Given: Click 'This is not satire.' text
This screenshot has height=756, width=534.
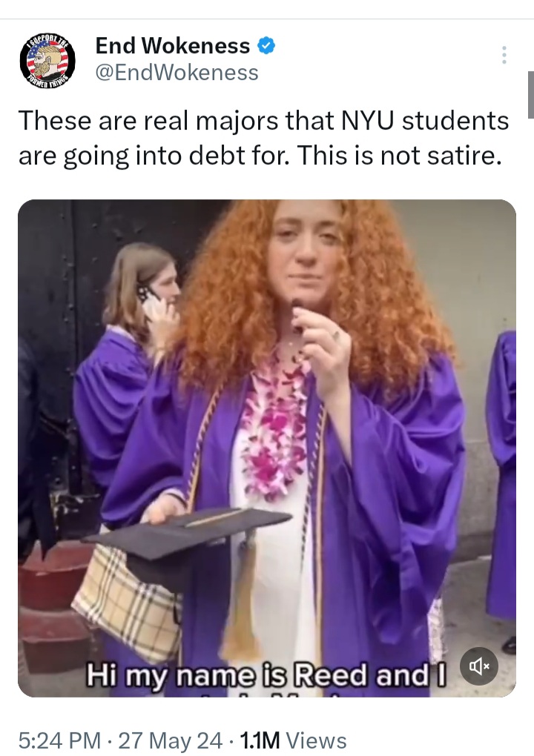Looking at the screenshot, I should (x=400, y=155).
